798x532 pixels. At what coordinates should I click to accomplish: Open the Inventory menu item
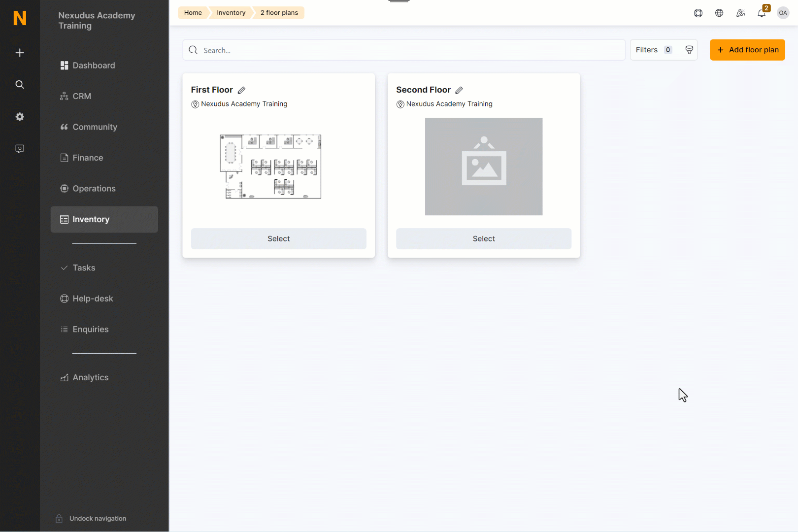click(104, 219)
